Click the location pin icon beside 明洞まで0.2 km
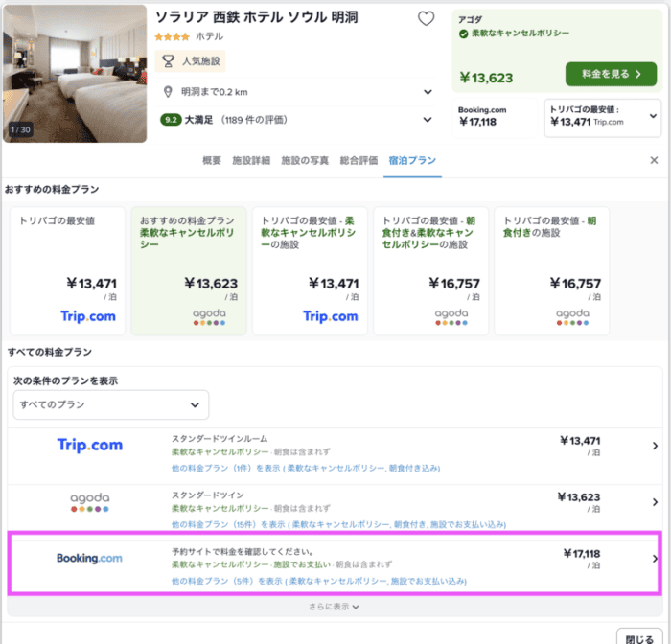671x644 pixels. pyautogui.click(x=168, y=92)
